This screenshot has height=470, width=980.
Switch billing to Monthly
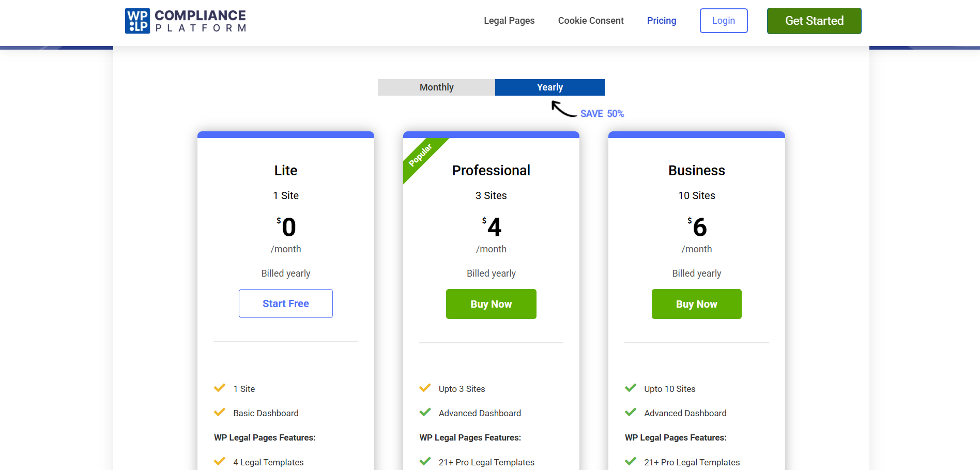(436, 87)
